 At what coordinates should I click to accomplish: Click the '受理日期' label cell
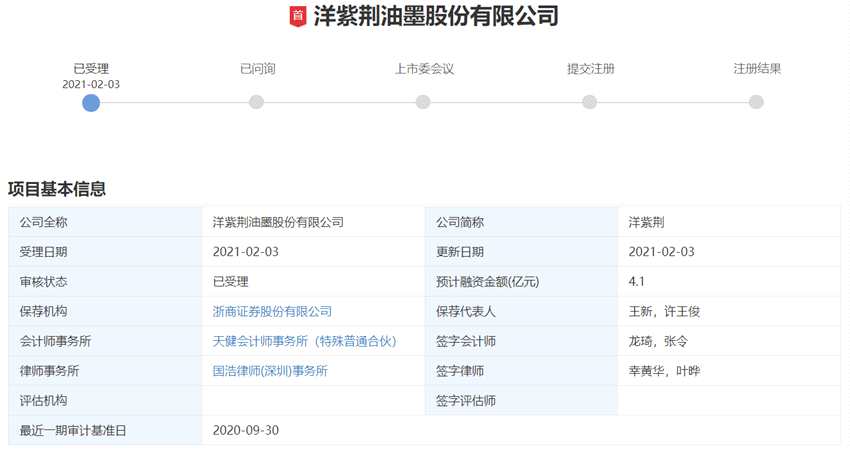pos(105,252)
